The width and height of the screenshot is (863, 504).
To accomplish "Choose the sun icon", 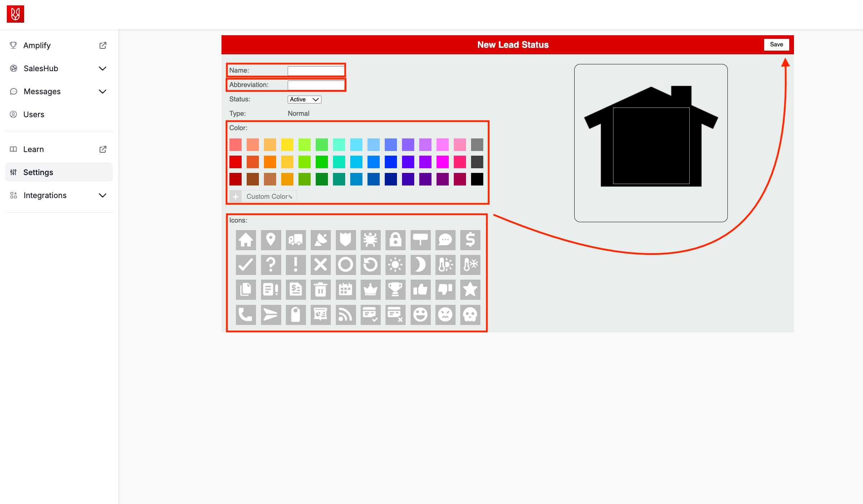I will point(396,265).
